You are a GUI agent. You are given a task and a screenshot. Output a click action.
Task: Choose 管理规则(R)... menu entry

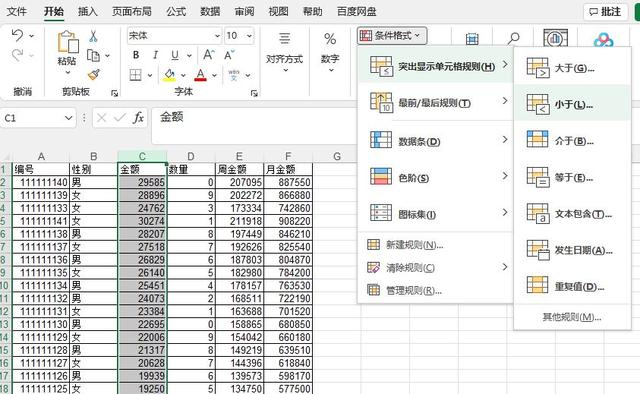436,290
